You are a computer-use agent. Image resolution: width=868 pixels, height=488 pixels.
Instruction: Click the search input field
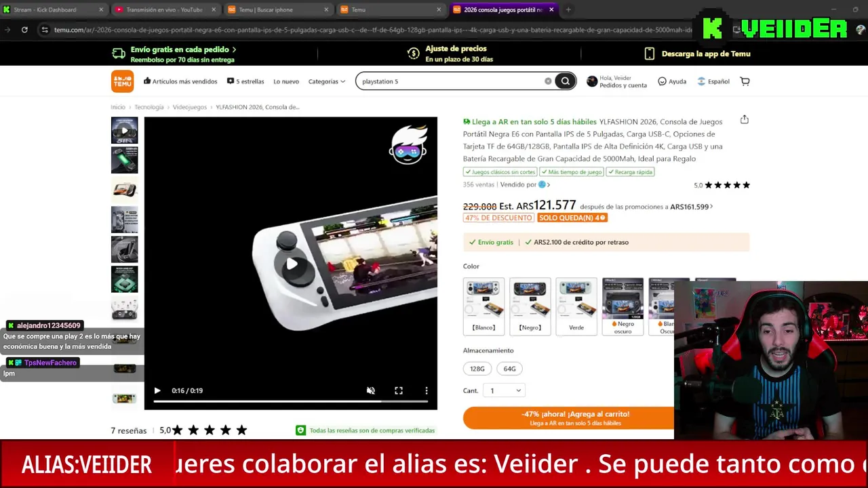(451, 81)
